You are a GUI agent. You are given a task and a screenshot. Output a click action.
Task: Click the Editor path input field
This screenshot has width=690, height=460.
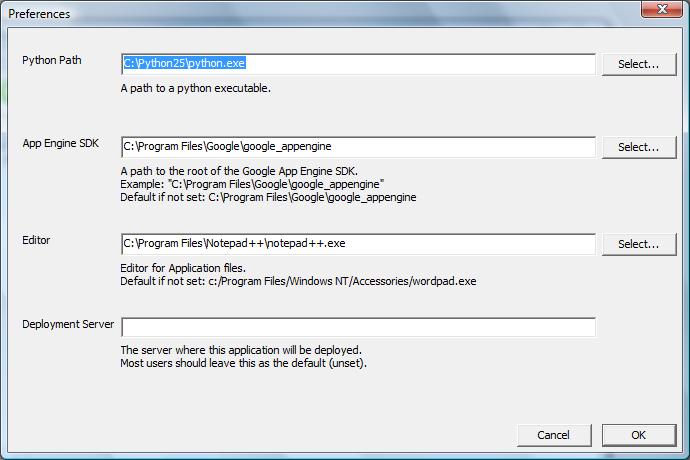(x=358, y=244)
